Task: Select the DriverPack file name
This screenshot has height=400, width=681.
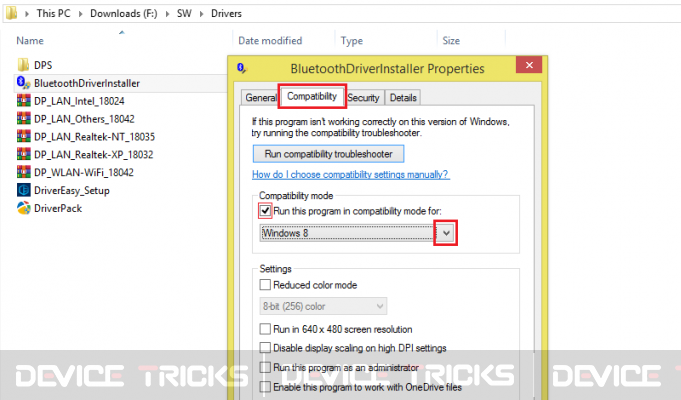Action: [58, 208]
